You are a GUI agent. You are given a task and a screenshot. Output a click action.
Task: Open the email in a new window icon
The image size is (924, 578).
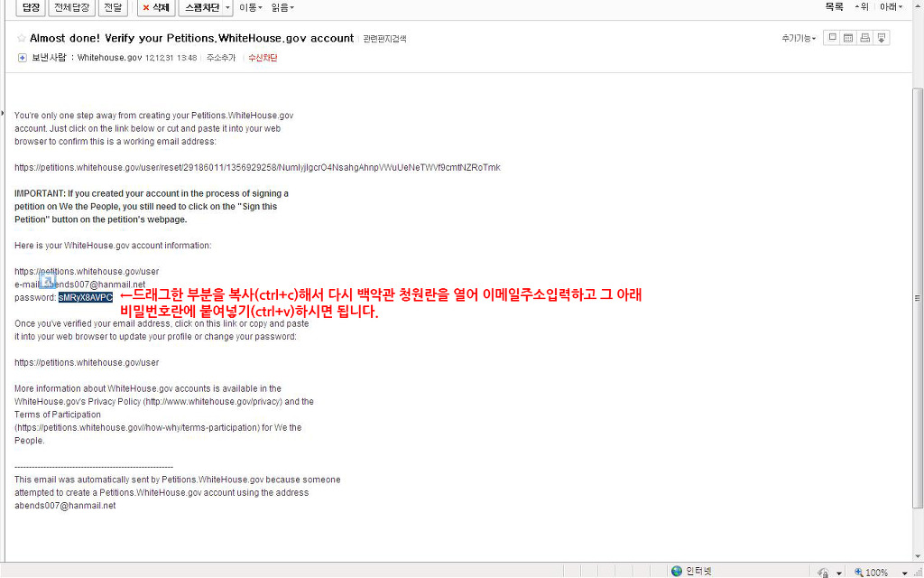tap(832, 38)
